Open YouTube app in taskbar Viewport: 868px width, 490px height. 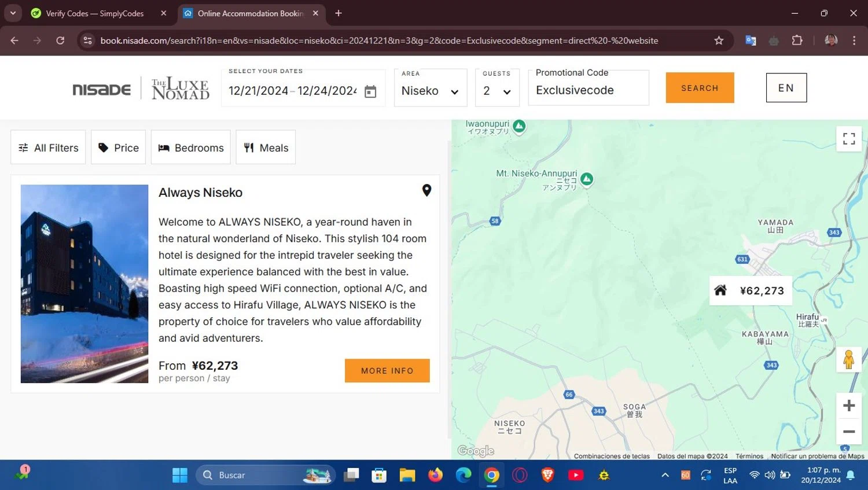click(x=576, y=475)
